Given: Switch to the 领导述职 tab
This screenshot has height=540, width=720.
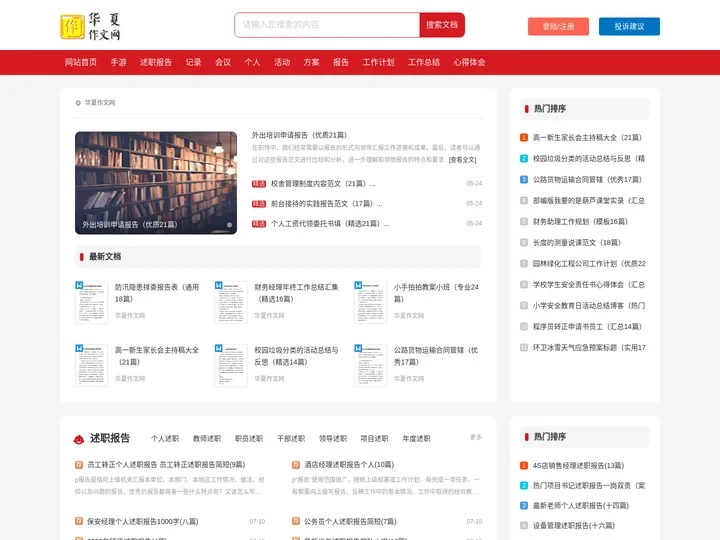Looking at the screenshot, I should click(333, 439).
